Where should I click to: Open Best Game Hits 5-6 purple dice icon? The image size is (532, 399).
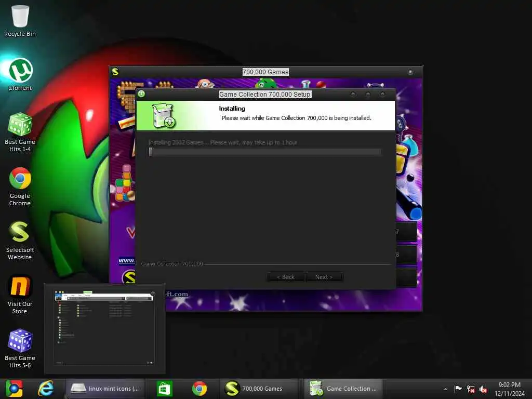[20, 349]
